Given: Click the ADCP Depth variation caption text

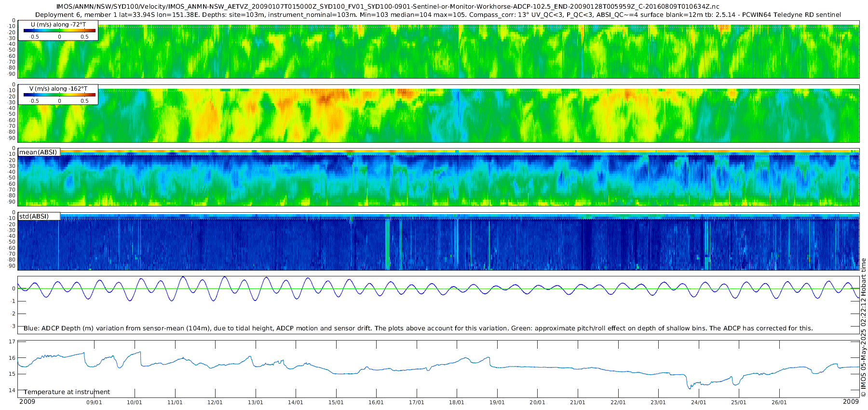Looking at the screenshot, I should [418, 328].
